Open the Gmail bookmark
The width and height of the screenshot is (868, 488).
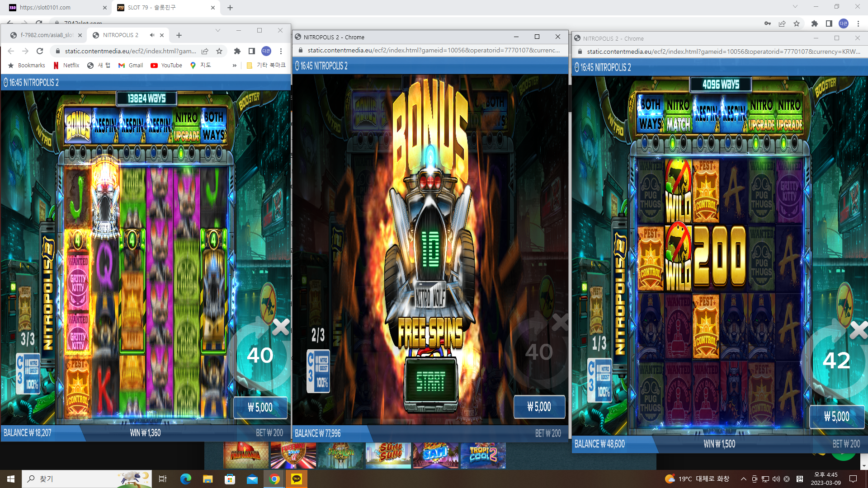[x=131, y=66]
